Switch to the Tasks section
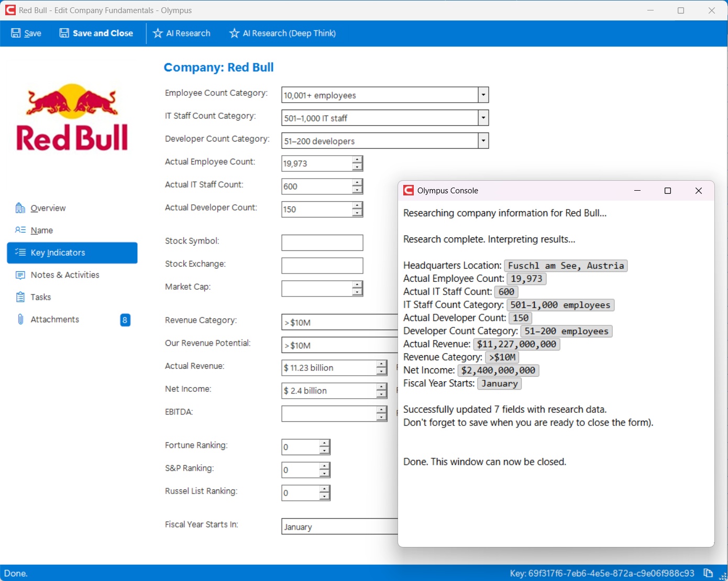Image resolution: width=728 pixels, height=581 pixels. (x=40, y=297)
